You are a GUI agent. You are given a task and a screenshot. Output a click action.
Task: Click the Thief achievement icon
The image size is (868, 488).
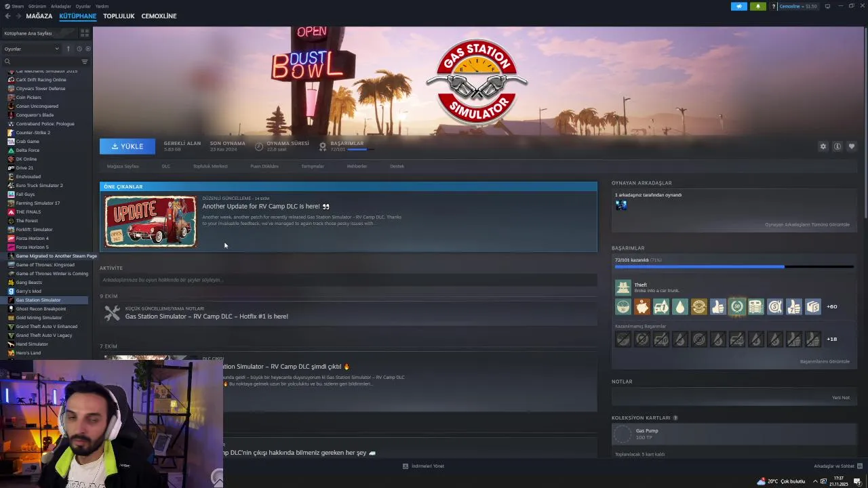(x=623, y=287)
